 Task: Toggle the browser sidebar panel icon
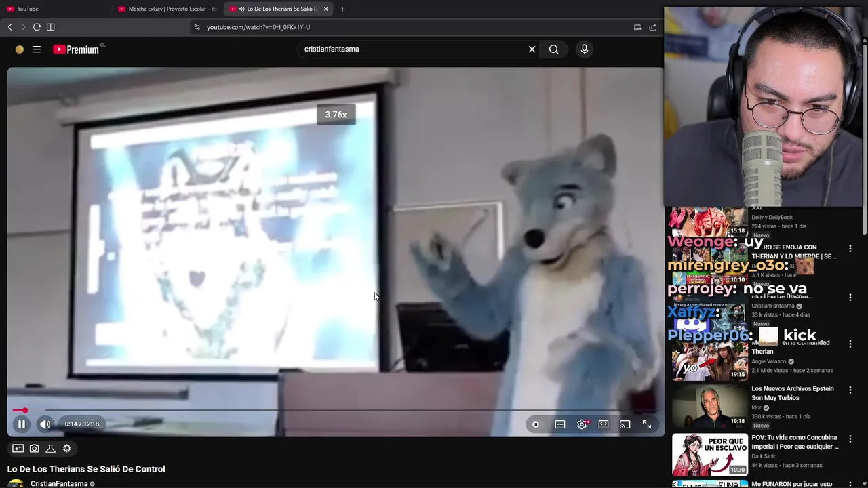(50, 27)
